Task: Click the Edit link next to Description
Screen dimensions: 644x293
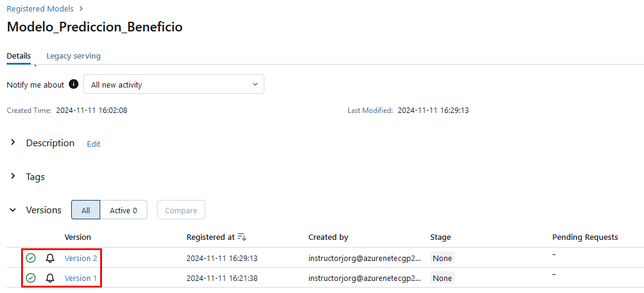Action: pos(94,144)
